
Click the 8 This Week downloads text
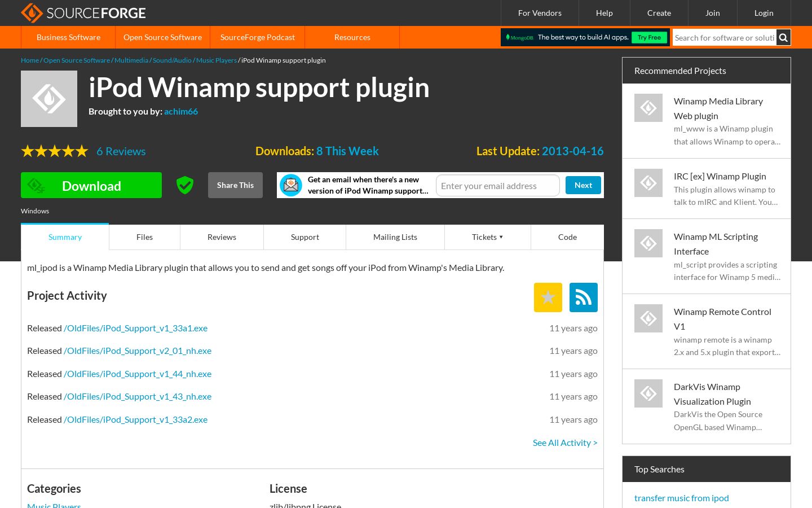pos(347,151)
